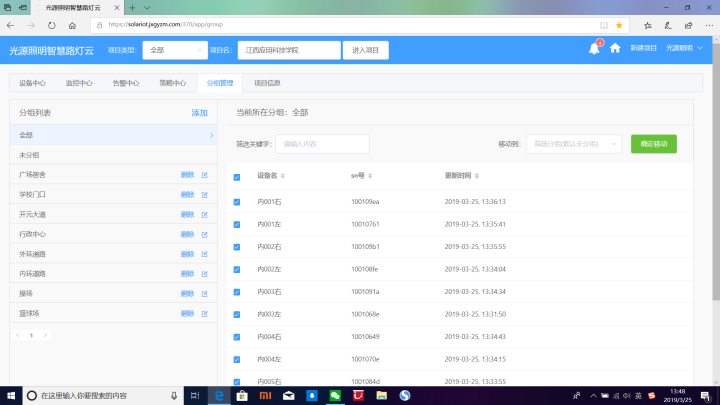This screenshot has width=720, height=405.
Task: Edit the 学校门口 group with pencil icon
Action: click(205, 195)
